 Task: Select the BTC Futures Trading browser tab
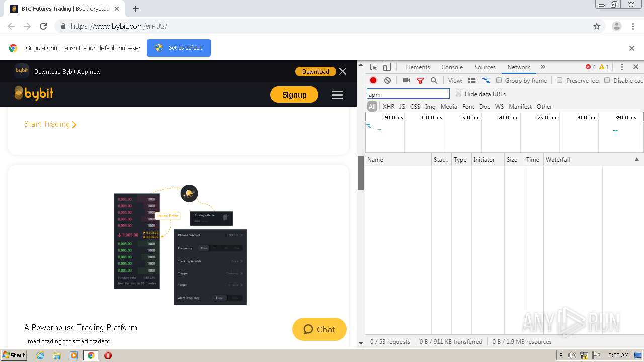(64, 9)
